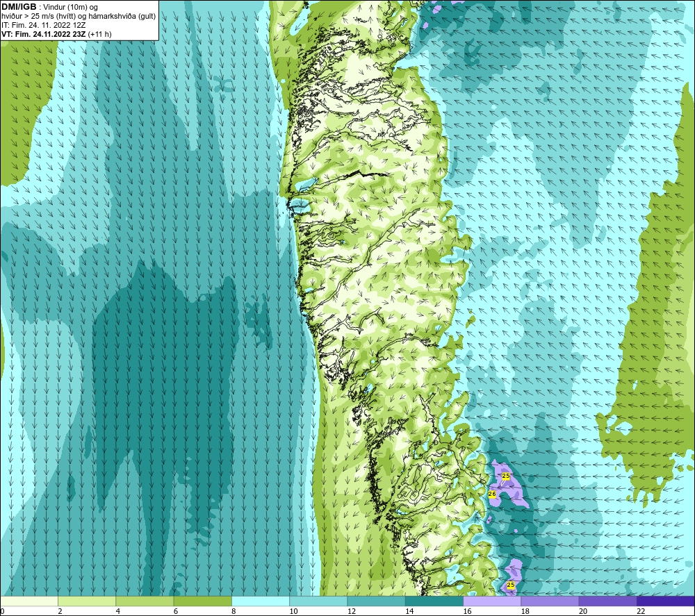
Task: Click the "2" legend scale number
Action: 60,611
